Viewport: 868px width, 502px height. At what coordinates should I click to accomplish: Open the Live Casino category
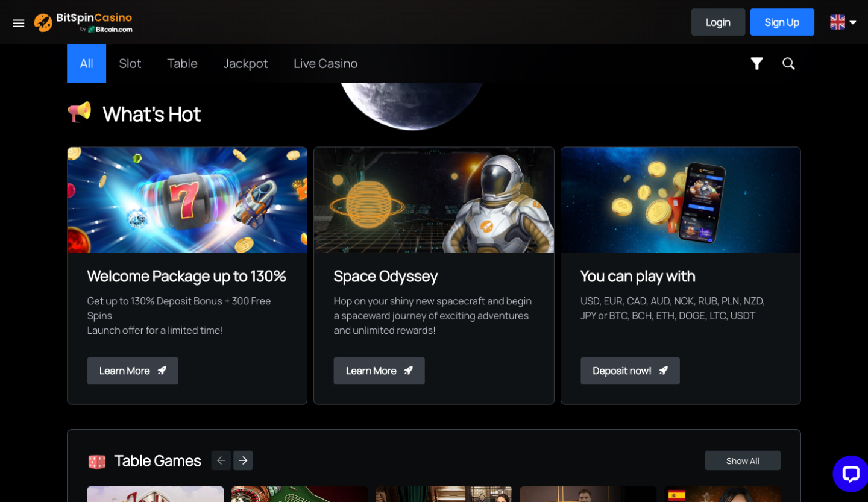point(325,63)
